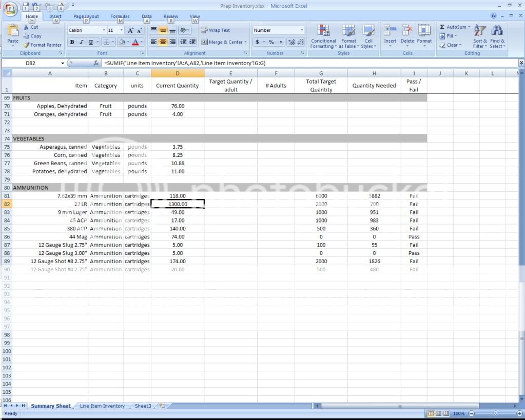
Task: Apply Percent Style formatting
Action: tap(271, 42)
